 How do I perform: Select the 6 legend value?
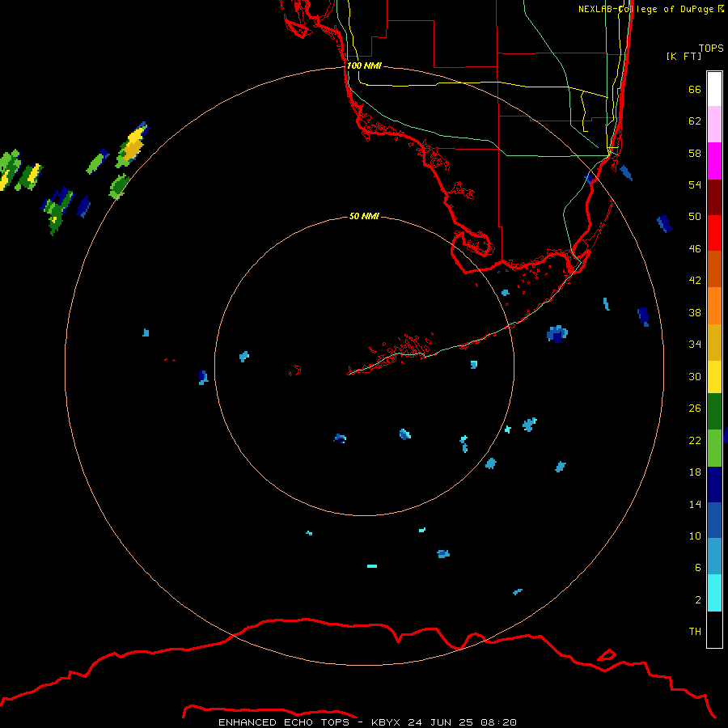[697, 568]
